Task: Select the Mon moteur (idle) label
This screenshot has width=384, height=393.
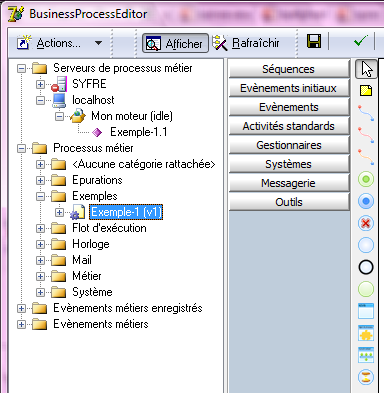Action: 132,116
